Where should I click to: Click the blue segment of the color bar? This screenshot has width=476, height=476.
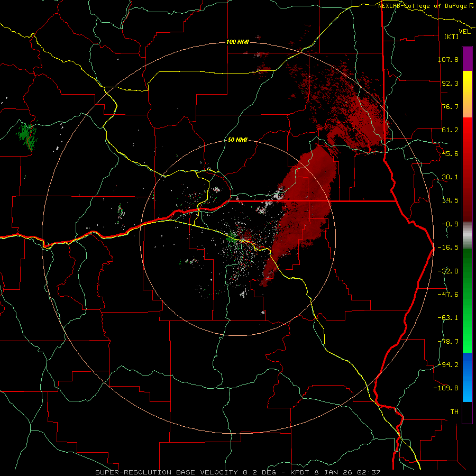tap(467, 377)
